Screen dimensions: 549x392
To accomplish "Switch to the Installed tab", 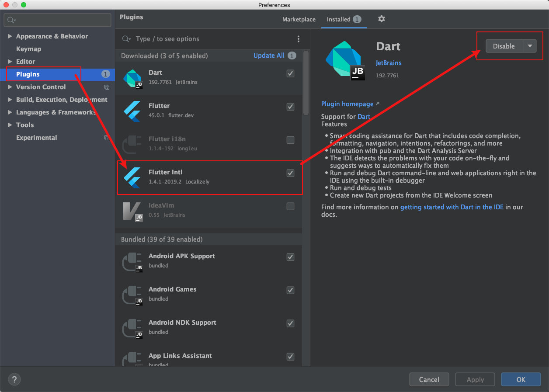I will [x=344, y=19].
